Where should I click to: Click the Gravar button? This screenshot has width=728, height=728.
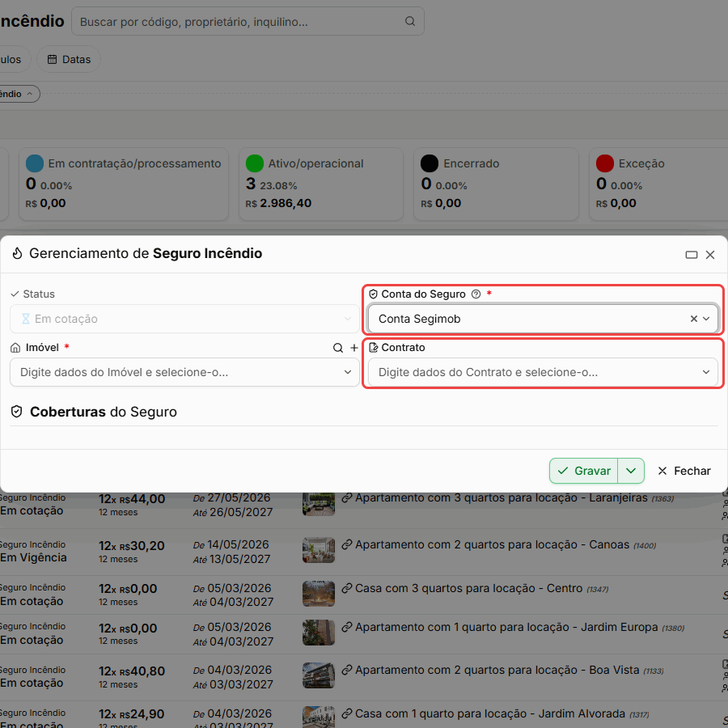tap(583, 471)
